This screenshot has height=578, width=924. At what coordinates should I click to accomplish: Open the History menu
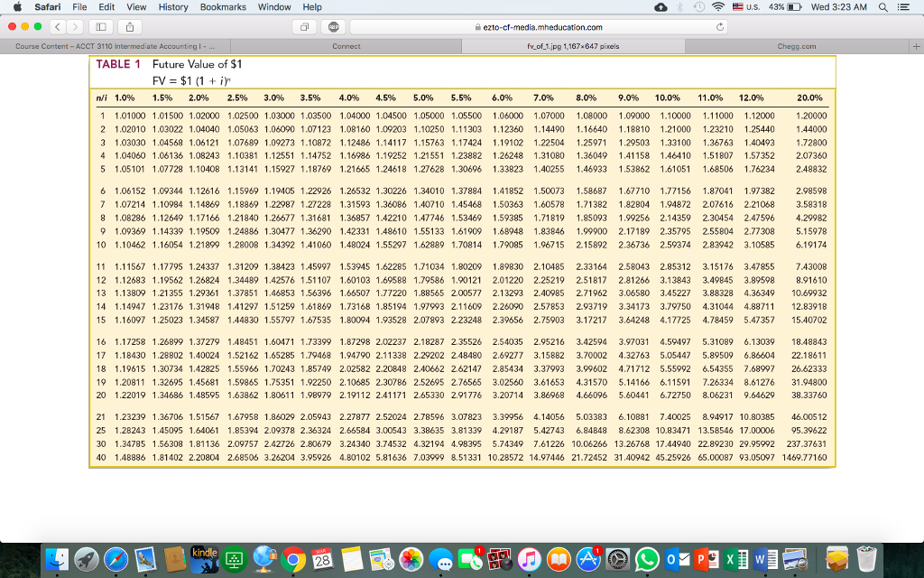(173, 7)
